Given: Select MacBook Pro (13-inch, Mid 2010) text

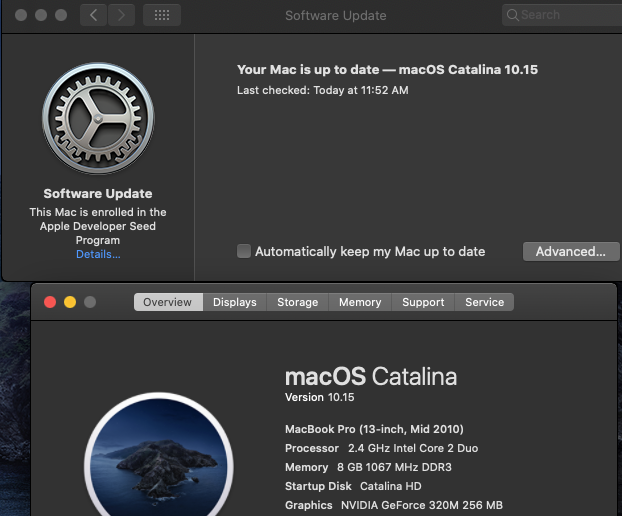Looking at the screenshot, I should tap(374, 429).
